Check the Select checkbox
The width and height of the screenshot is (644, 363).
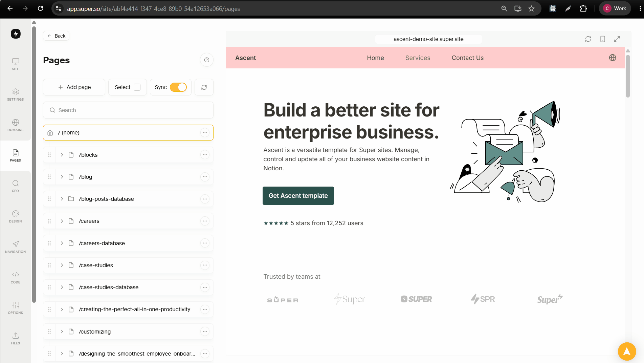(137, 87)
